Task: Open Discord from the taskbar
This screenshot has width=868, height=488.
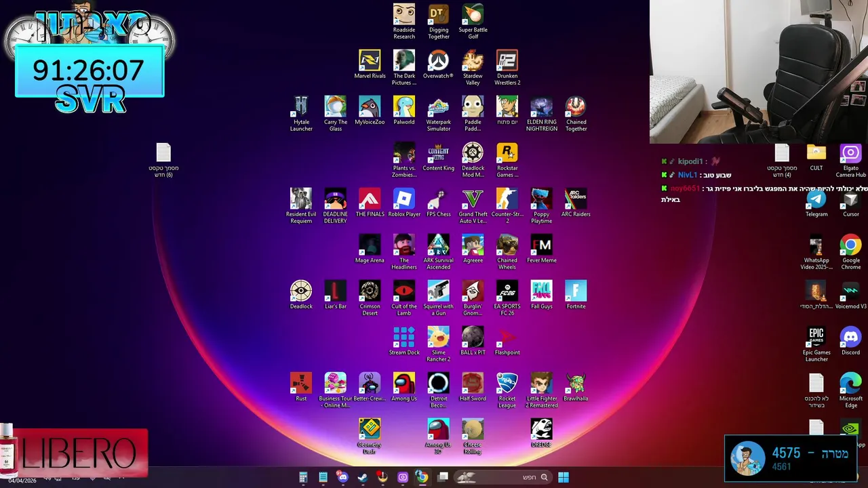Action: 342,477
